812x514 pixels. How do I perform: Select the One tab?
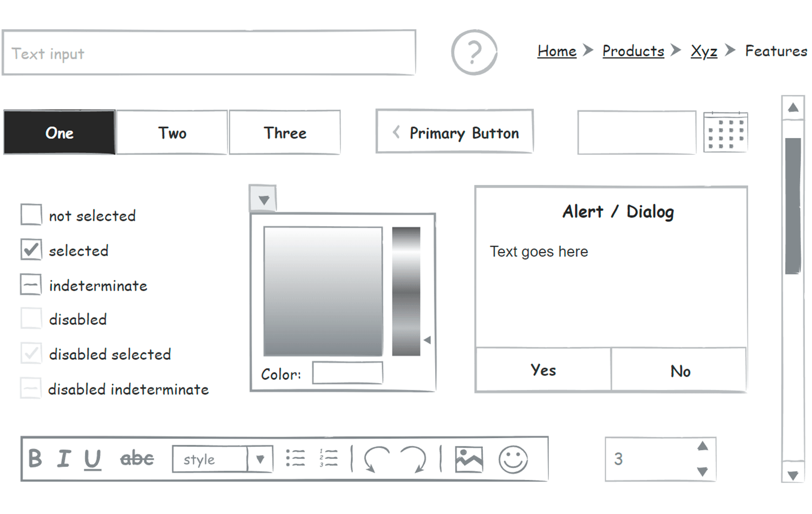60,133
